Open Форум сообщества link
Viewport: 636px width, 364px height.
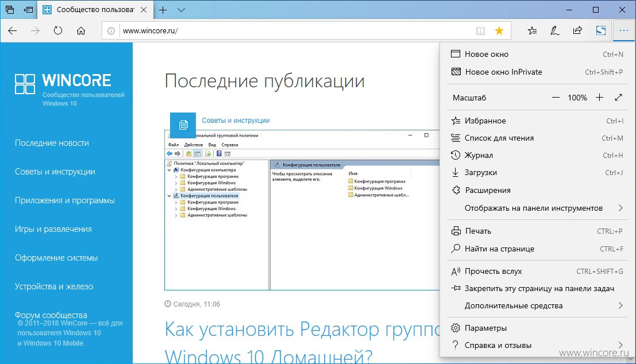pos(51,315)
